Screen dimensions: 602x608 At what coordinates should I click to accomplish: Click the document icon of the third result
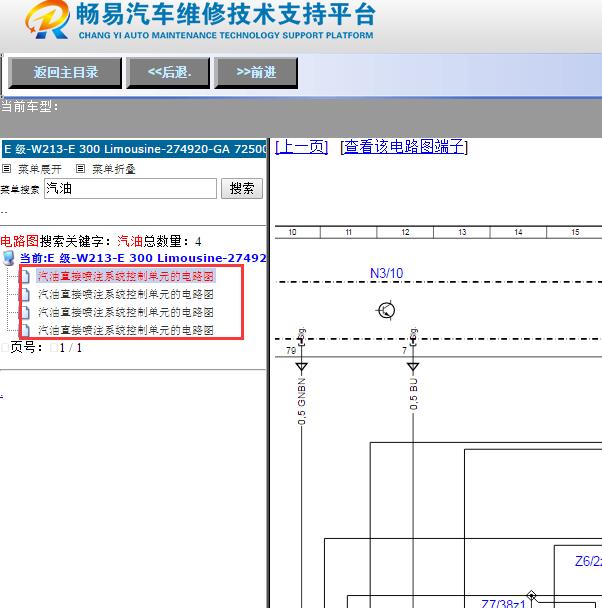coord(25,312)
